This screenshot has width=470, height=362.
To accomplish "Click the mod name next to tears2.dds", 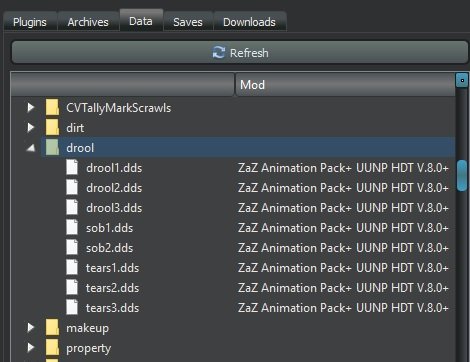I will point(343,288).
